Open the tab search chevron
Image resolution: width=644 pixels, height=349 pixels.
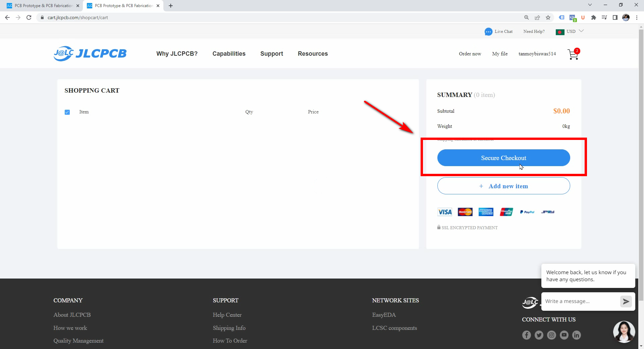[x=590, y=5]
